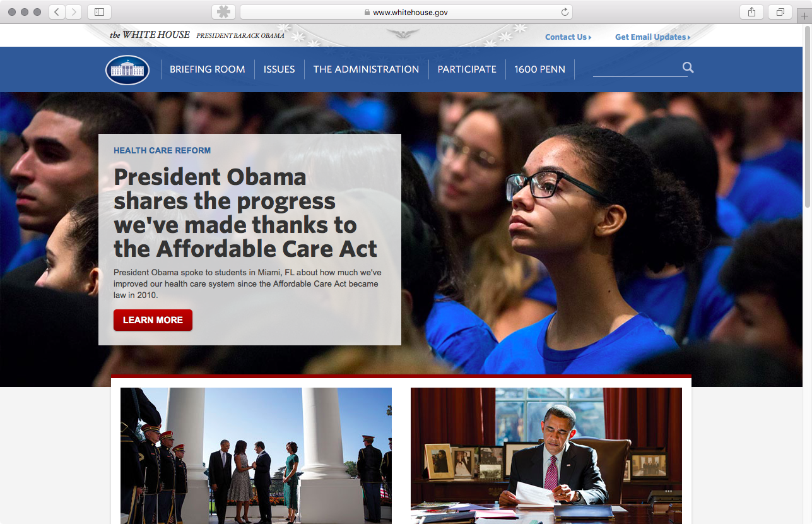
Task: Expand the Participate navigation menu
Action: [467, 69]
